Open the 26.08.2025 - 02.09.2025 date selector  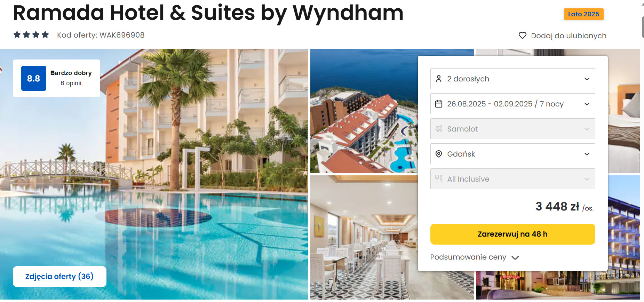pos(512,104)
